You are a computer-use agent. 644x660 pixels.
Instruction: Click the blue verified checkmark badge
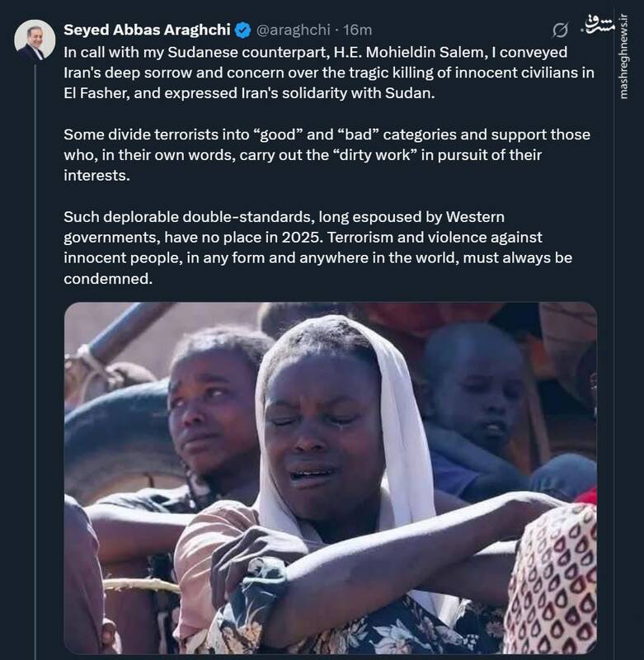click(242, 31)
